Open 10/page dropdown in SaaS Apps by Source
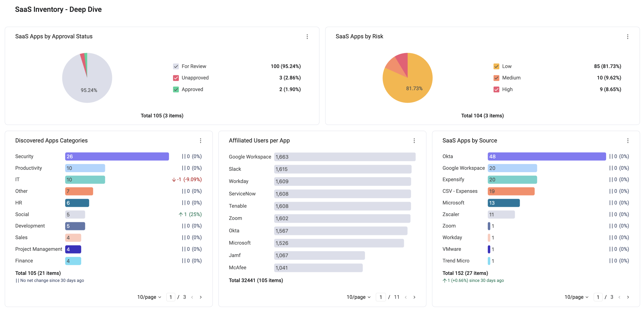Image resolution: width=644 pixels, height=311 pixels. point(576,297)
